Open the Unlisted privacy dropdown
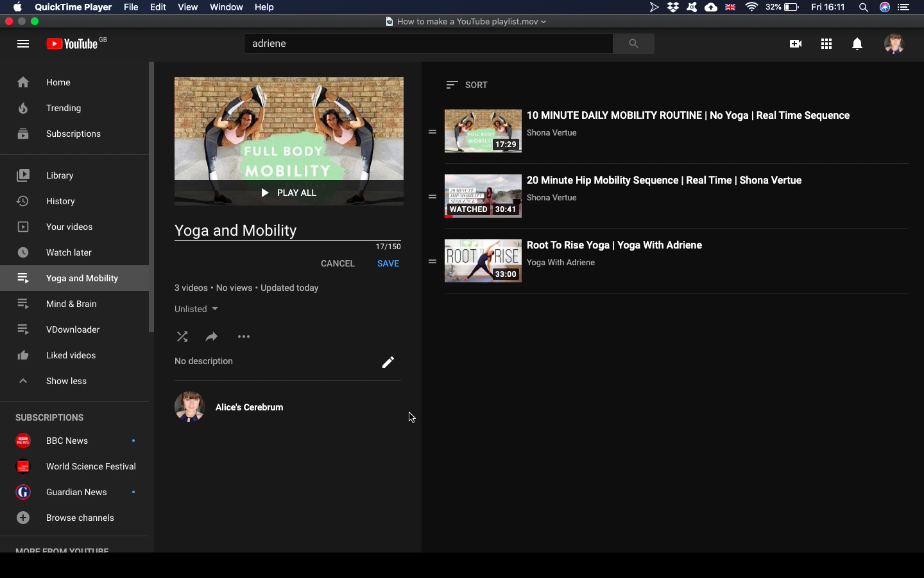The image size is (924, 578). coord(196,309)
